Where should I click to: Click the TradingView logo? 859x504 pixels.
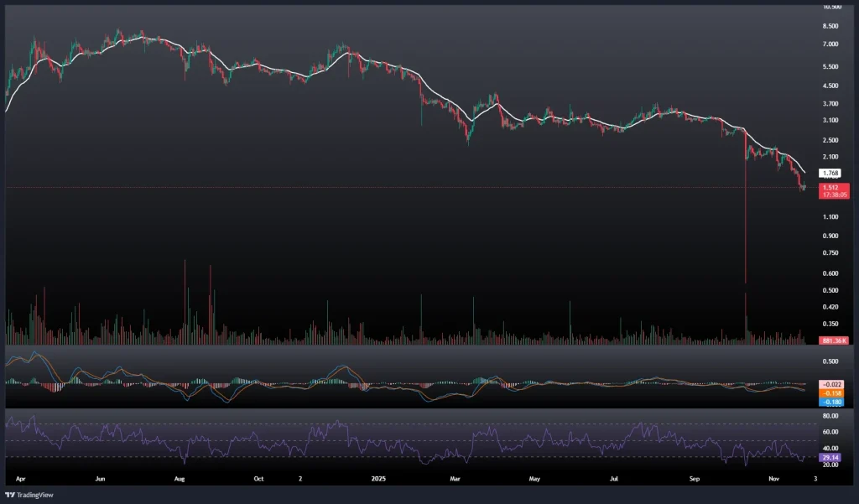point(29,495)
